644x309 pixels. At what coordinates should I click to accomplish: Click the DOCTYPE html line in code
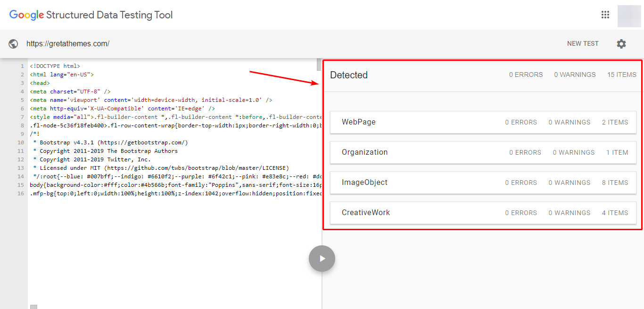point(55,66)
